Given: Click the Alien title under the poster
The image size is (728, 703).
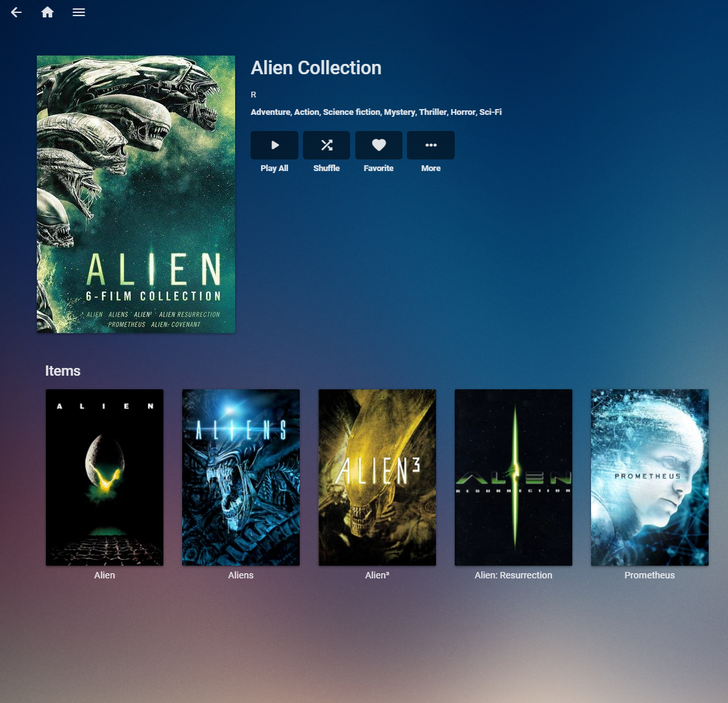Looking at the screenshot, I should pos(105,575).
